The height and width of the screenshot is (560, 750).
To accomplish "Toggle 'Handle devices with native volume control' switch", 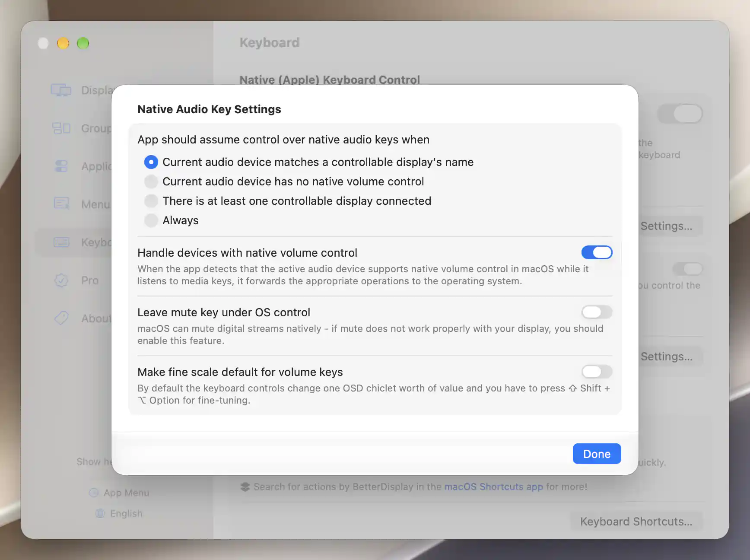I will 597,252.
